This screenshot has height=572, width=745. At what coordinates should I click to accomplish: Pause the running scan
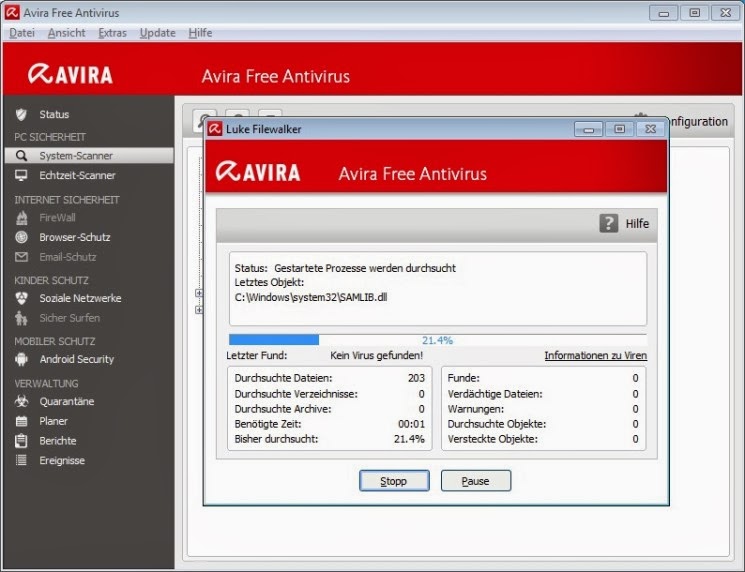(x=476, y=481)
